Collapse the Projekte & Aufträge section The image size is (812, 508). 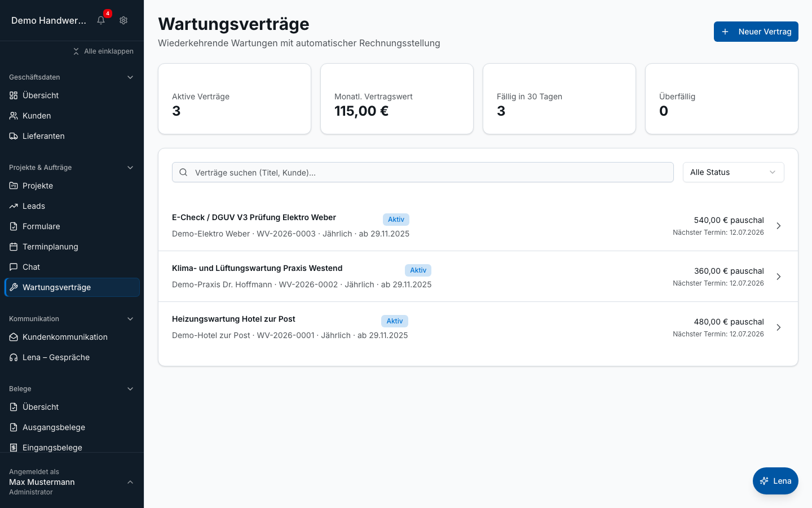pyautogui.click(x=130, y=168)
